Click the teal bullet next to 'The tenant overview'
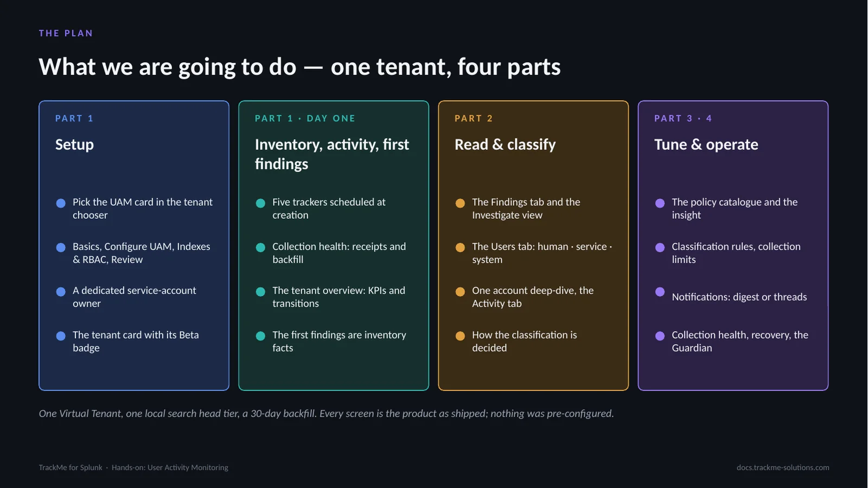The height and width of the screenshot is (488, 868). pyautogui.click(x=260, y=291)
